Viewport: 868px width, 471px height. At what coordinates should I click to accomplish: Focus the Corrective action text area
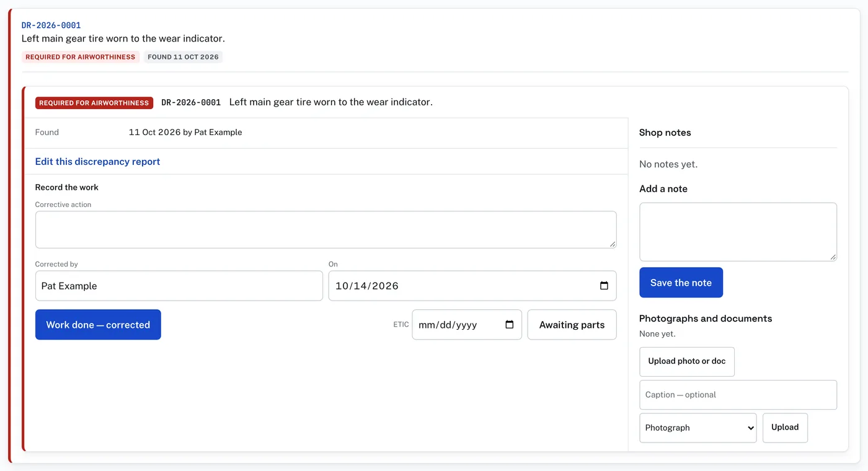325,230
